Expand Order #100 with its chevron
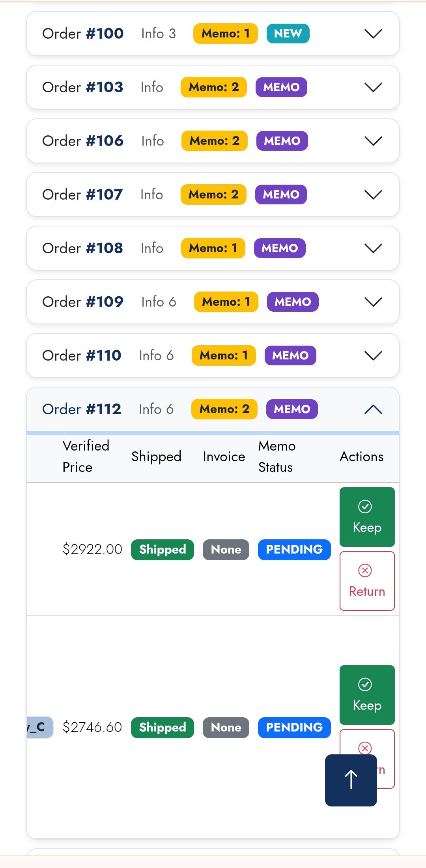Screen dimensions: 426x868 (373, 34)
